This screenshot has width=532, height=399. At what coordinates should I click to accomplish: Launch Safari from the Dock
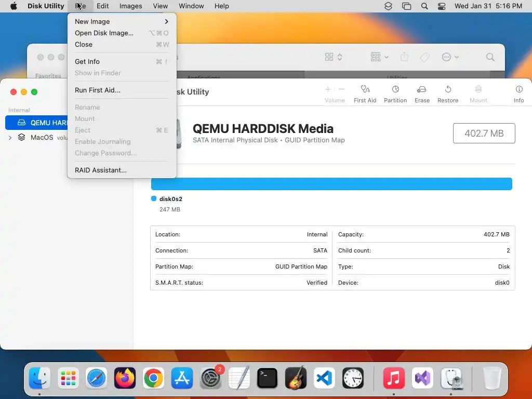pyautogui.click(x=96, y=378)
